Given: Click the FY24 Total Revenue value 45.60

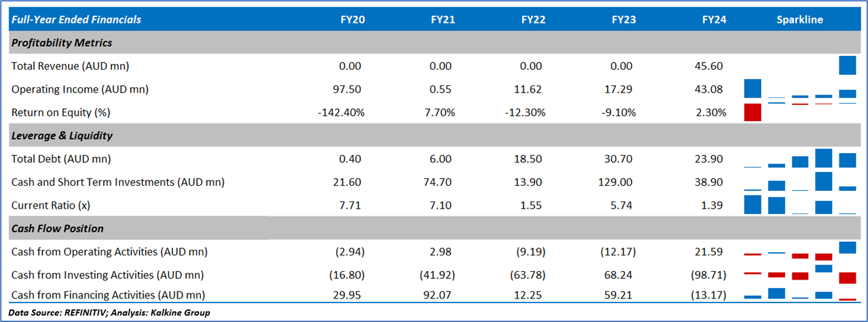Looking at the screenshot, I should [x=712, y=66].
